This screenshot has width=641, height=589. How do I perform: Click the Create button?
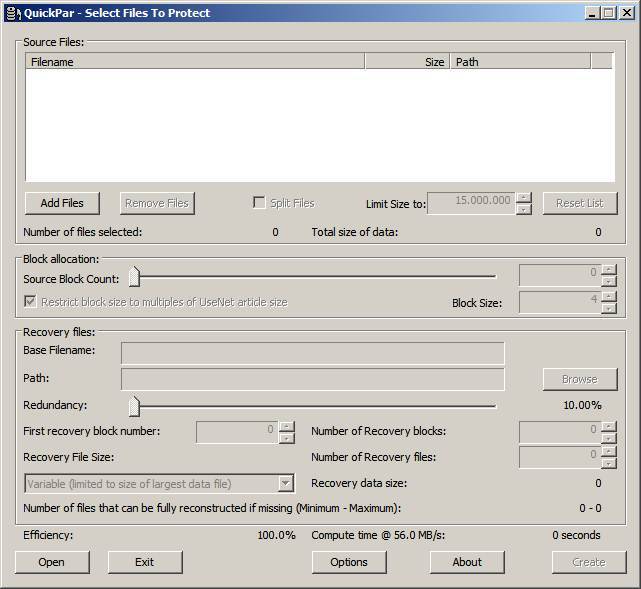pos(589,562)
